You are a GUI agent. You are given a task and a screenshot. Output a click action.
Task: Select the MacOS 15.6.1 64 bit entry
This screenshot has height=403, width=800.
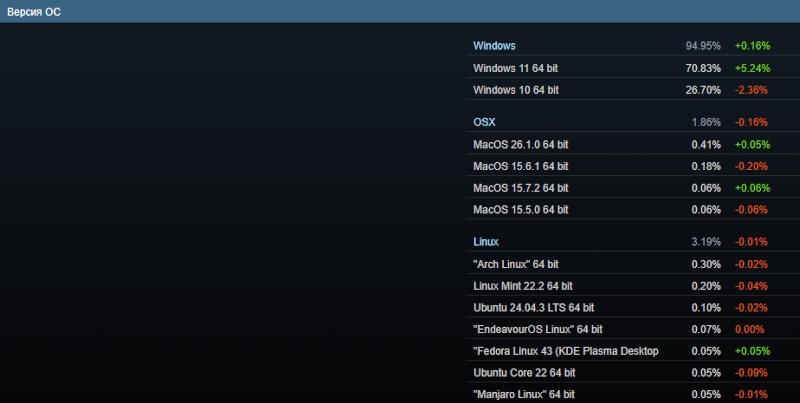click(520, 166)
